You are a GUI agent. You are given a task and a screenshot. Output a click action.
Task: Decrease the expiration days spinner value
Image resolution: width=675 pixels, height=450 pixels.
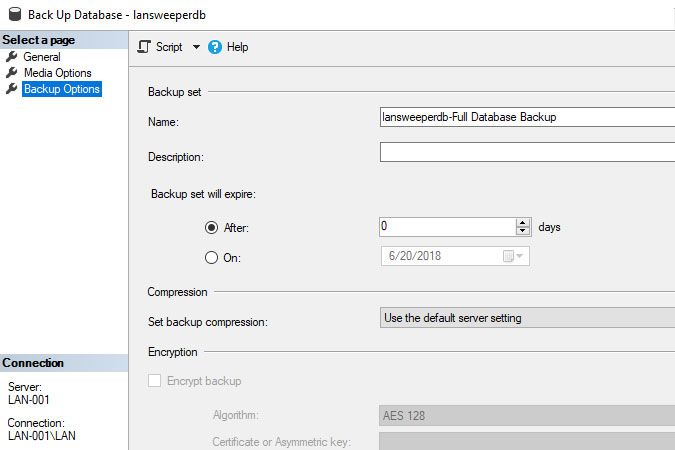click(x=522, y=231)
